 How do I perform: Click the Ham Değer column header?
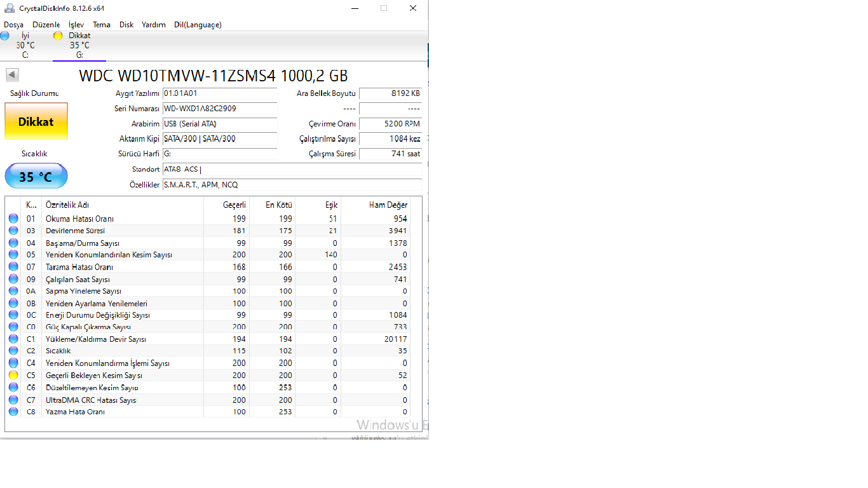(376, 205)
